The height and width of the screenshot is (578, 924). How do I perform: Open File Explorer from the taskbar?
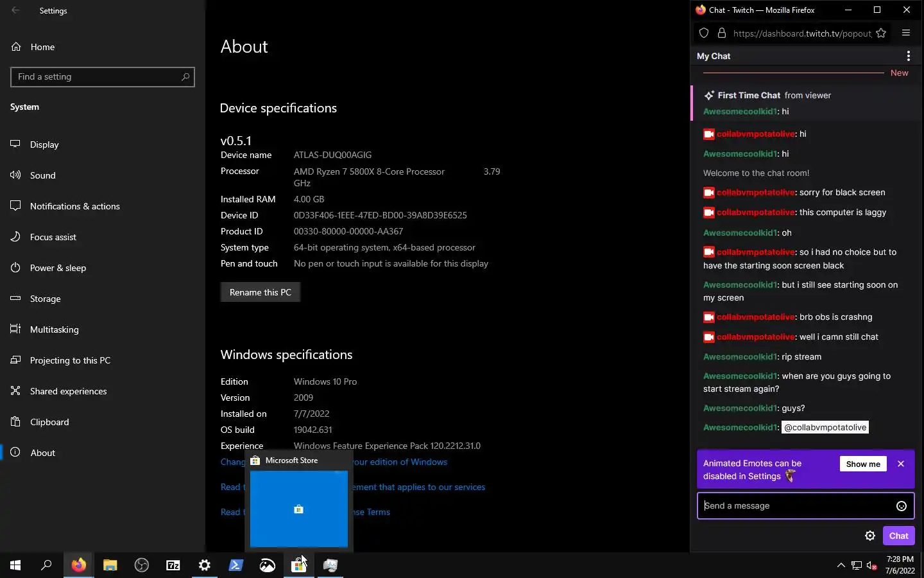pos(110,565)
